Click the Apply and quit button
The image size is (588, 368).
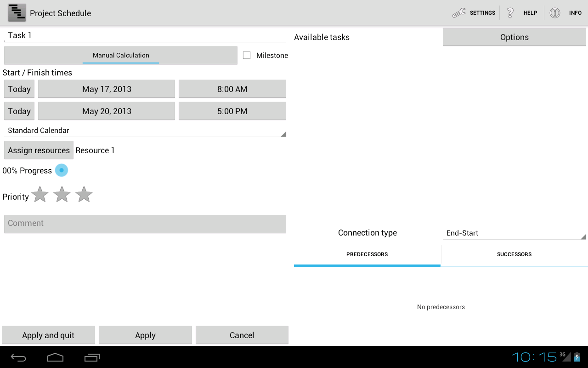[48, 335]
